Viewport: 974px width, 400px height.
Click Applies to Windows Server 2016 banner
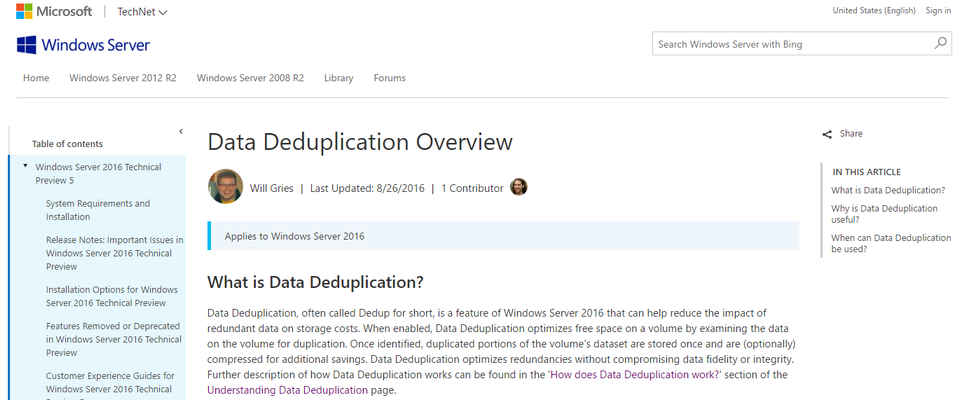pos(503,236)
